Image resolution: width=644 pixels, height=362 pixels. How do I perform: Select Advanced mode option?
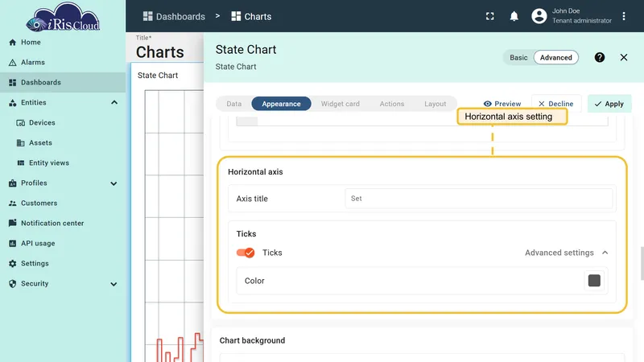point(555,57)
